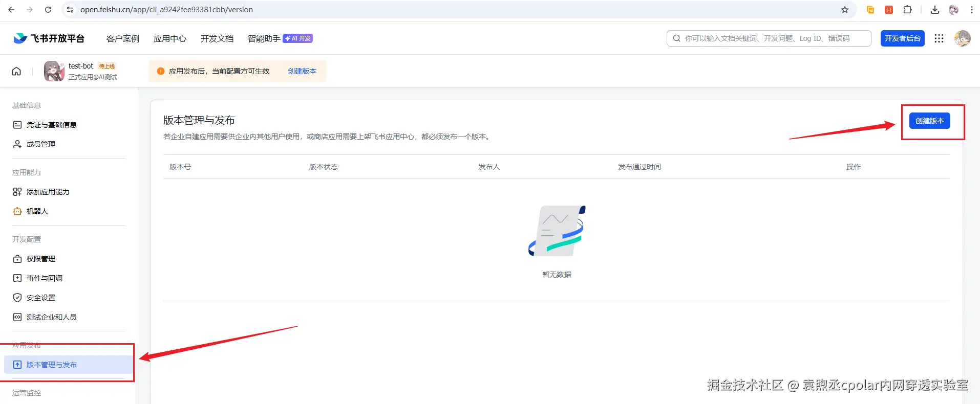This screenshot has height=404, width=980.
Task: Open 智能助手 in the top navigation
Action: tap(264, 39)
